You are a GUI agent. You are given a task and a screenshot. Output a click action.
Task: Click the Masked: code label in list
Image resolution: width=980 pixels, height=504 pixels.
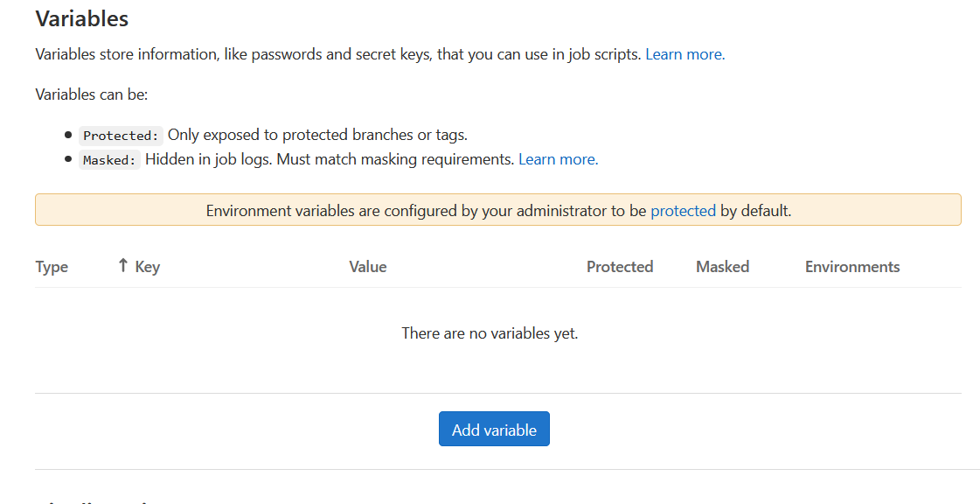tap(109, 160)
